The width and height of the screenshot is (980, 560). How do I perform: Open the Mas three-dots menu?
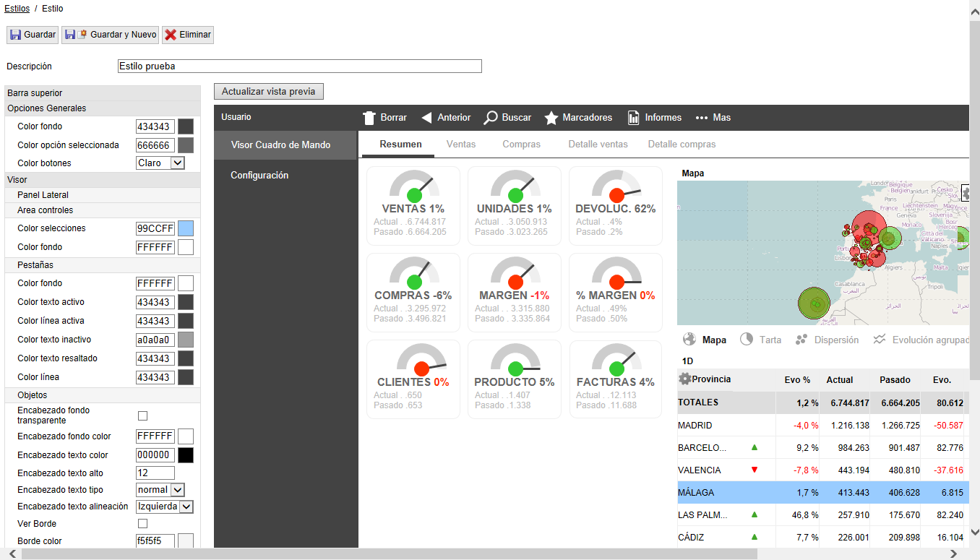pyautogui.click(x=701, y=118)
